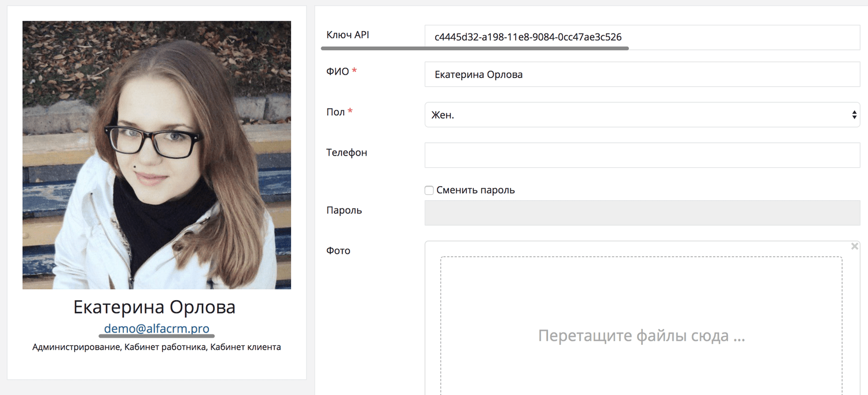The width and height of the screenshot is (868, 395).
Task: Click the Фото field label
Action: click(339, 250)
